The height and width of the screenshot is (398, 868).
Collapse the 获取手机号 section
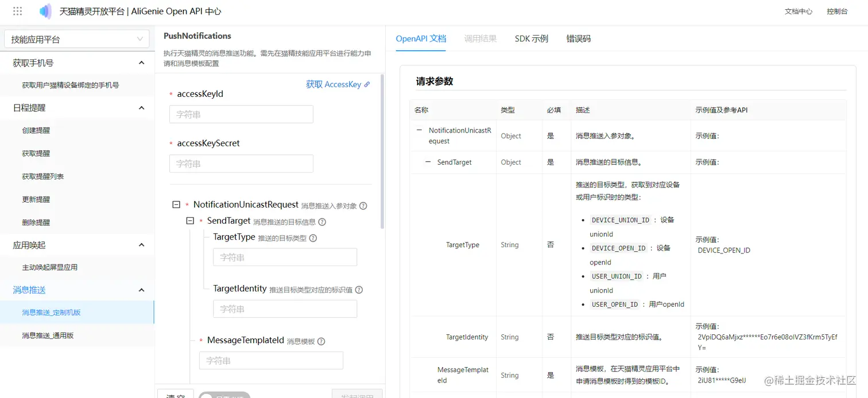(142, 63)
